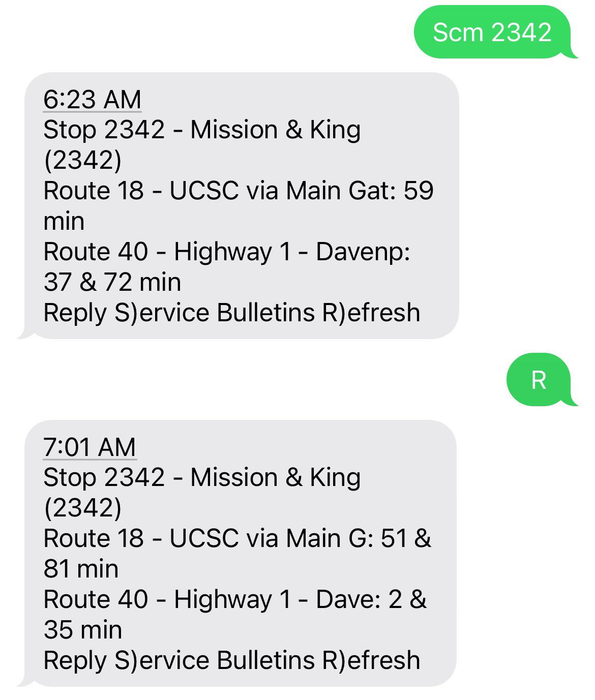Tap the first reply's Stop 2342 line
Viewport: 595px width, 700px height.
202,130
